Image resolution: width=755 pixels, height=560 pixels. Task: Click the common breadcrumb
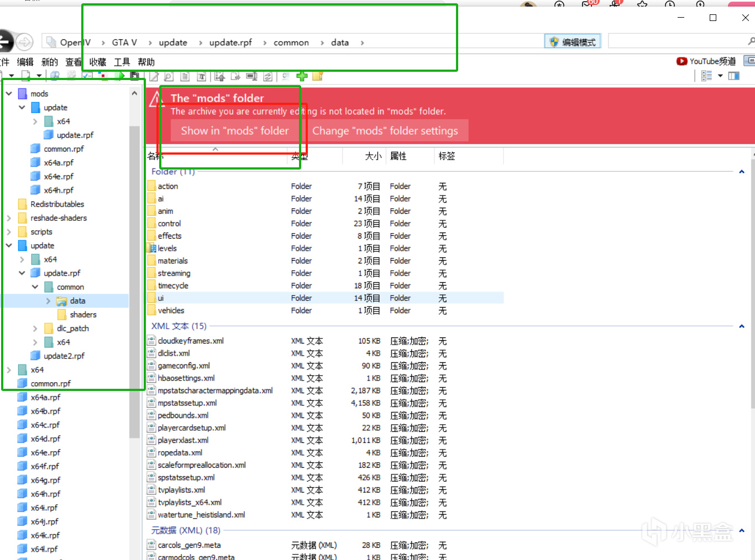point(291,43)
